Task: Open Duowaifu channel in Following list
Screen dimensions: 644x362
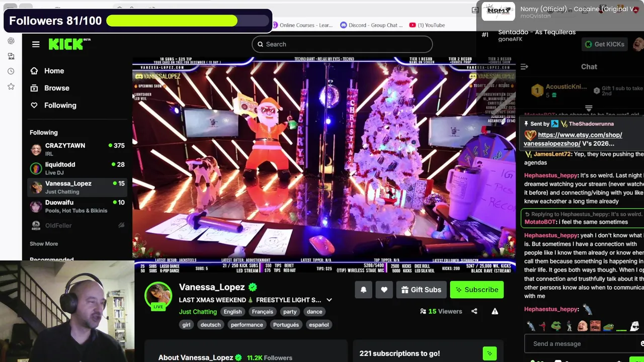Action: 77,206
